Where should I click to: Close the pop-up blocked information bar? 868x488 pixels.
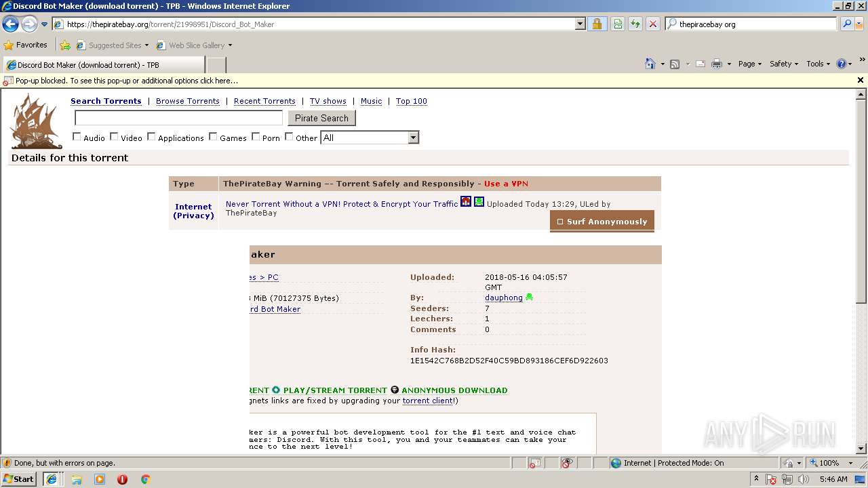pyautogui.click(x=861, y=80)
